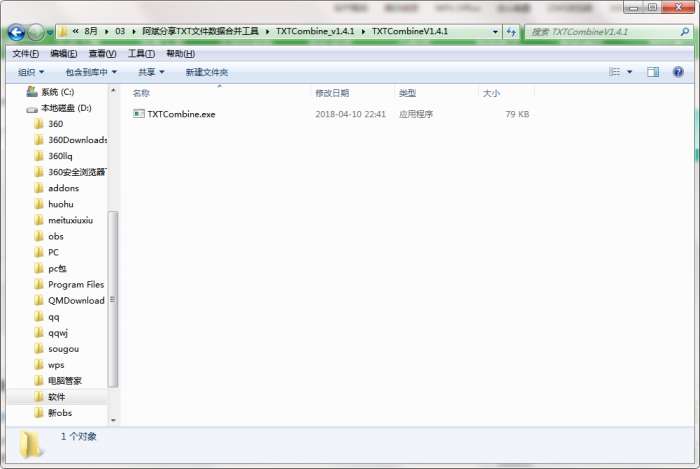Click the 2018-04-10 22:41 date cell
The height and width of the screenshot is (469, 700).
pos(350,114)
